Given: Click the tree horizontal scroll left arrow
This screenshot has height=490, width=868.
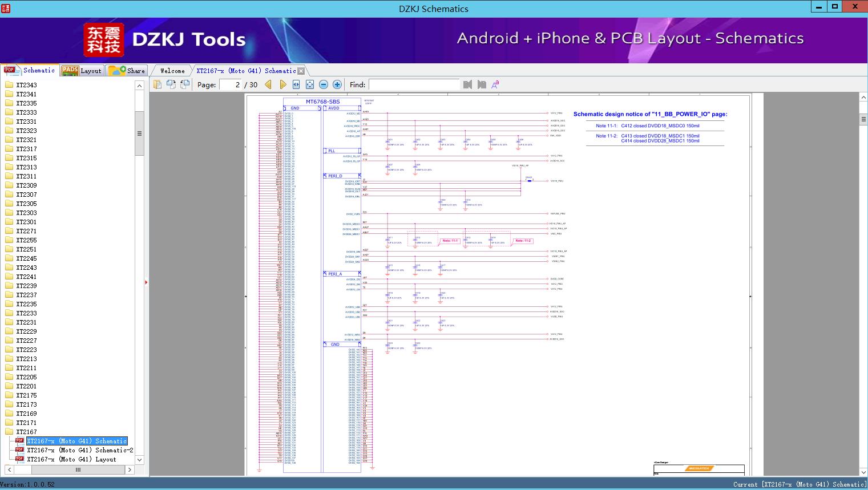Looking at the screenshot, I should 9,470.
